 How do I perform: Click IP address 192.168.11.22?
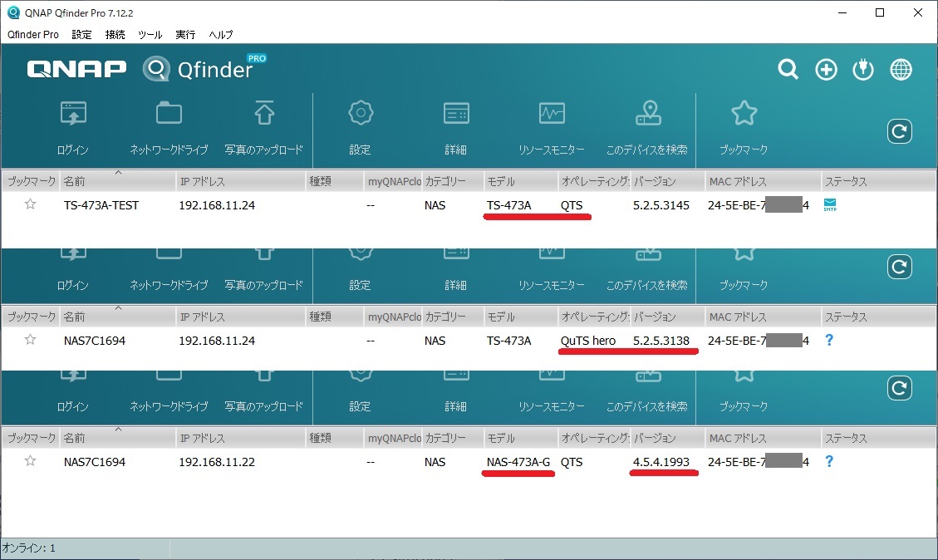point(217,462)
